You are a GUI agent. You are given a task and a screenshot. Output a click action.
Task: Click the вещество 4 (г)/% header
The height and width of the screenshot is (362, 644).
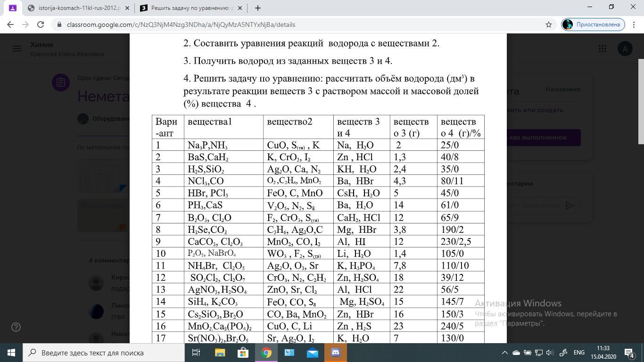[x=461, y=127]
